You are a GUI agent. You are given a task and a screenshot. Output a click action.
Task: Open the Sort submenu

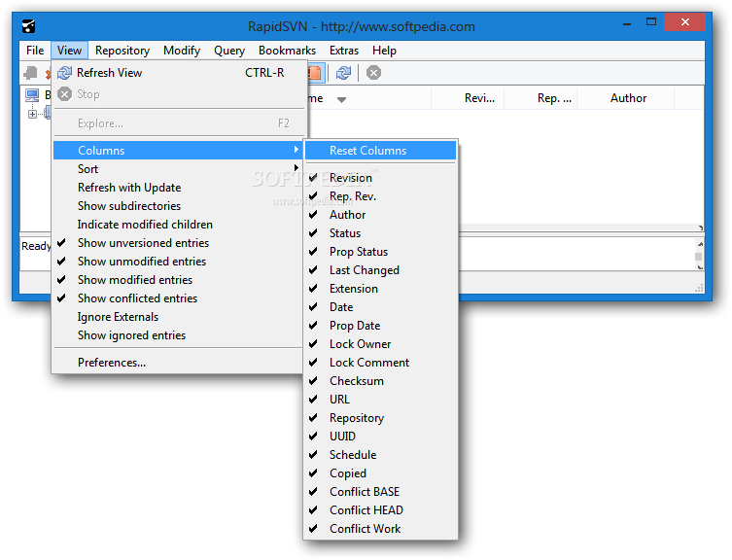click(x=179, y=168)
